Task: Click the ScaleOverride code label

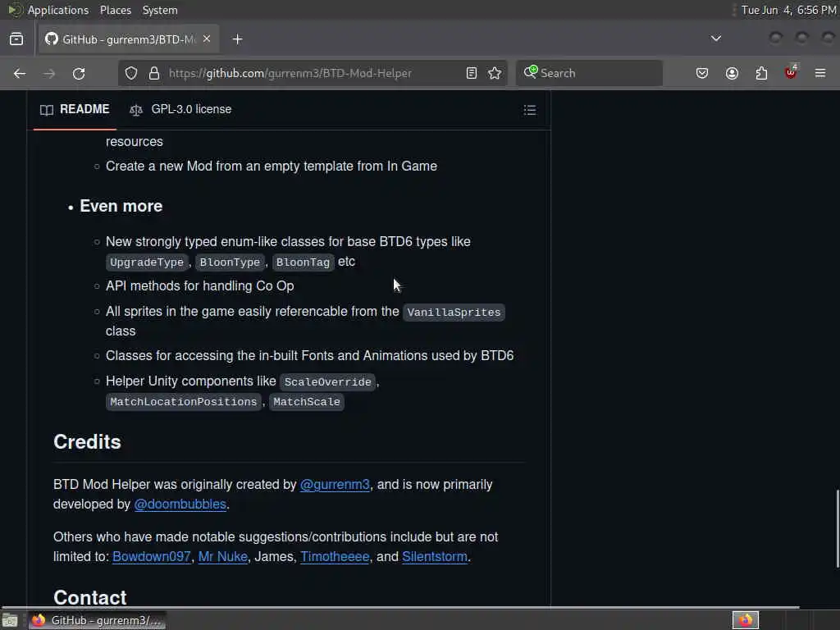Action: click(327, 382)
